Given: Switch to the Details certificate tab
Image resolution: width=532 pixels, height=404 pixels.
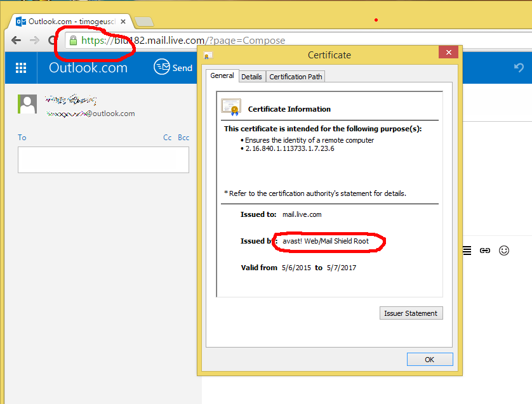Looking at the screenshot, I should pyautogui.click(x=252, y=77).
